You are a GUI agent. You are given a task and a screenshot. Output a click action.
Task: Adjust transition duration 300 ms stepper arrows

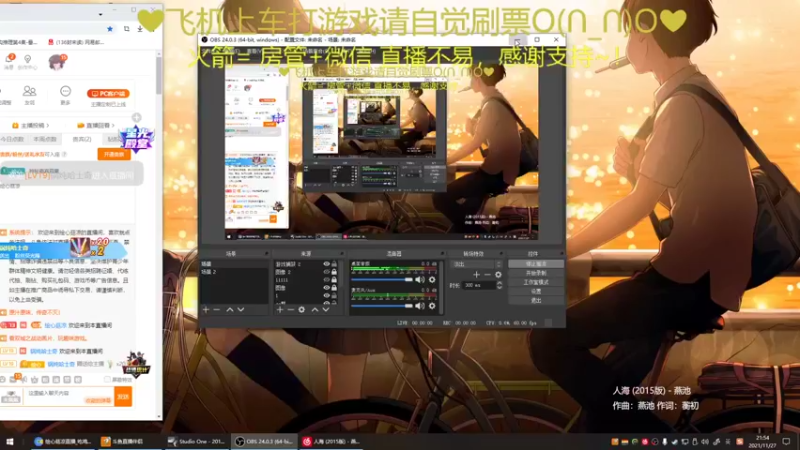pos(499,285)
